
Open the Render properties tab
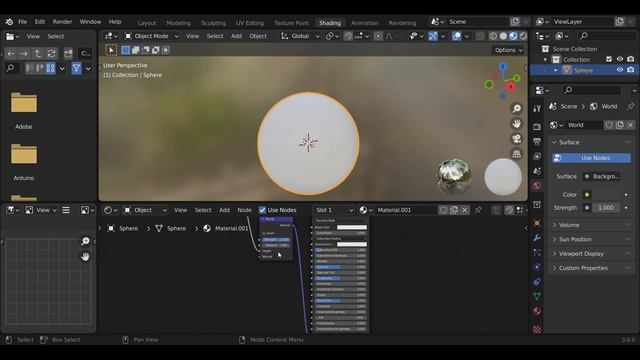(x=537, y=127)
